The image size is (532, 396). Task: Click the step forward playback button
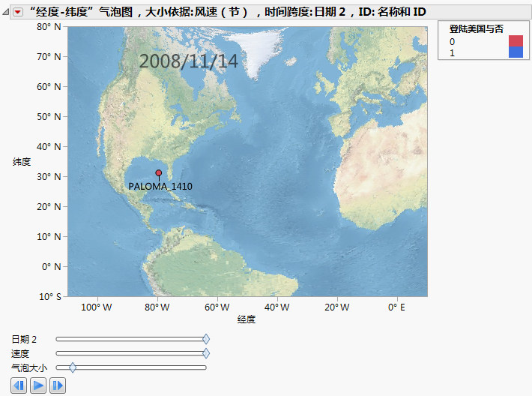pos(58,385)
